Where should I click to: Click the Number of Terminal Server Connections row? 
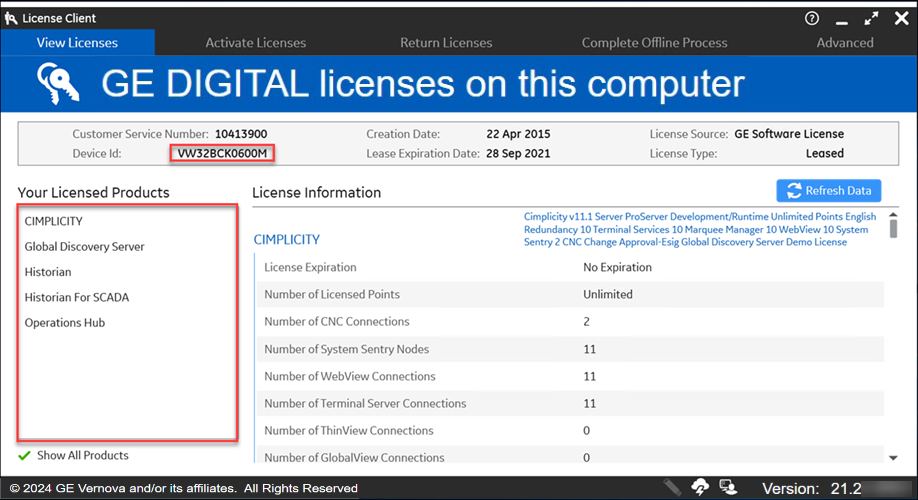[570, 403]
